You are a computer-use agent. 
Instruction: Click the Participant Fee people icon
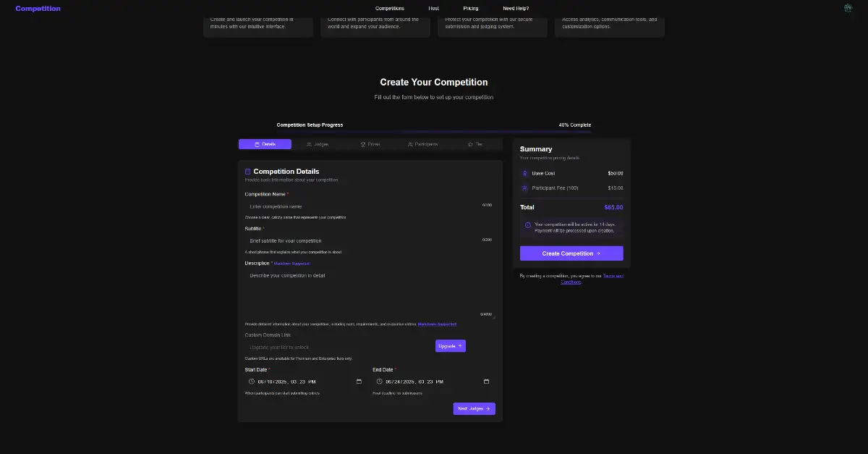(525, 188)
